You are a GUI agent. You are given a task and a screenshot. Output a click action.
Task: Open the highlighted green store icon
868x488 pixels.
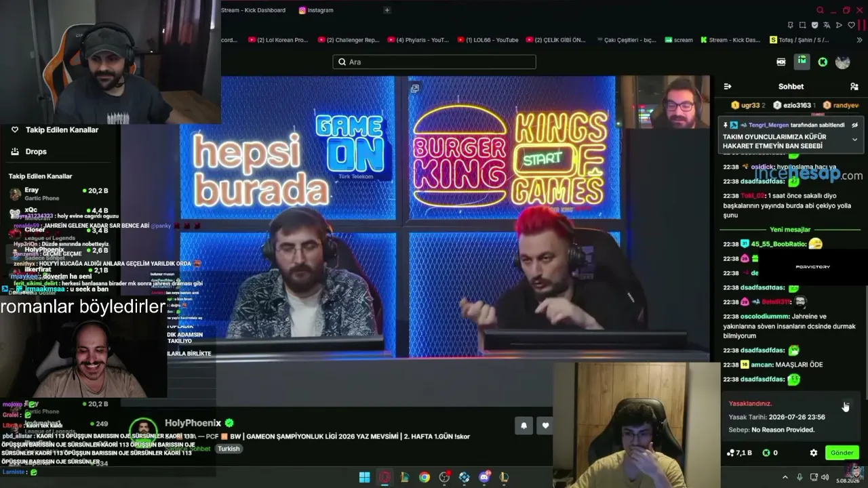802,62
